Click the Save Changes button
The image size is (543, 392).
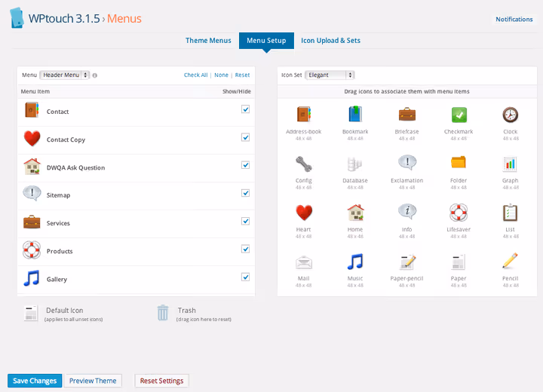35,381
